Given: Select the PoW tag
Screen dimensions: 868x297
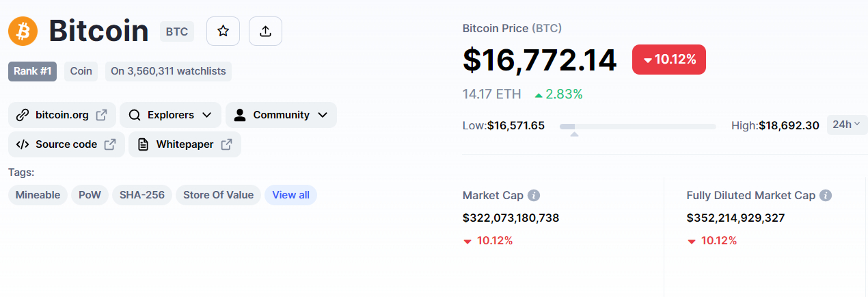Looking at the screenshot, I should (x=90, y=195).
